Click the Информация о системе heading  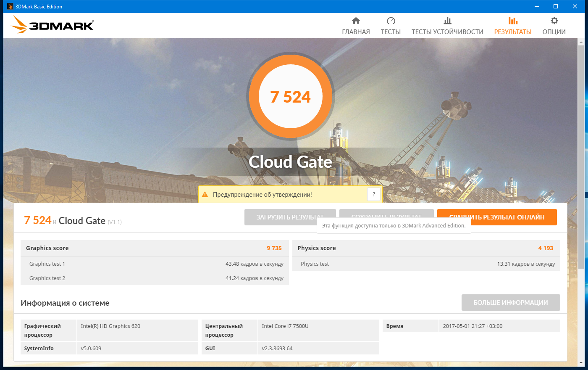pos(65,303)
